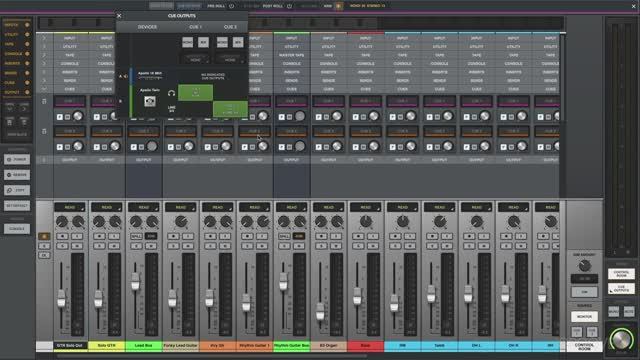
Task: Click the REMOVE button in left panel
Action: 17,175
